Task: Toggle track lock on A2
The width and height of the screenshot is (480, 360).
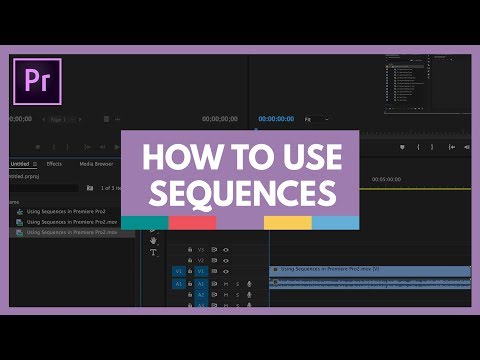Action: coord(190,295)
